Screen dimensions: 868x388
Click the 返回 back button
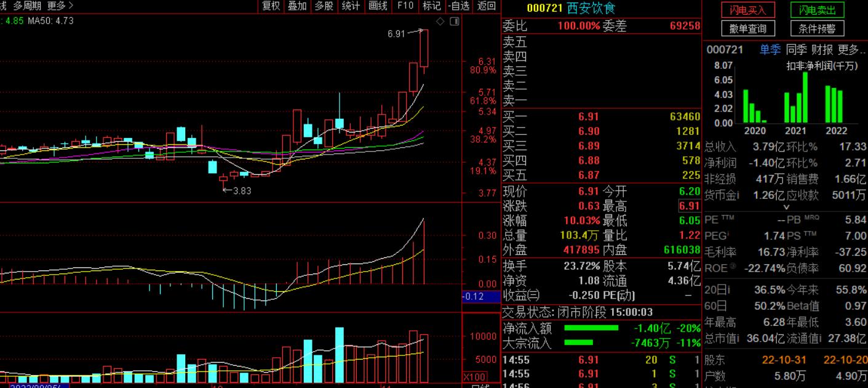pos(486,6)
